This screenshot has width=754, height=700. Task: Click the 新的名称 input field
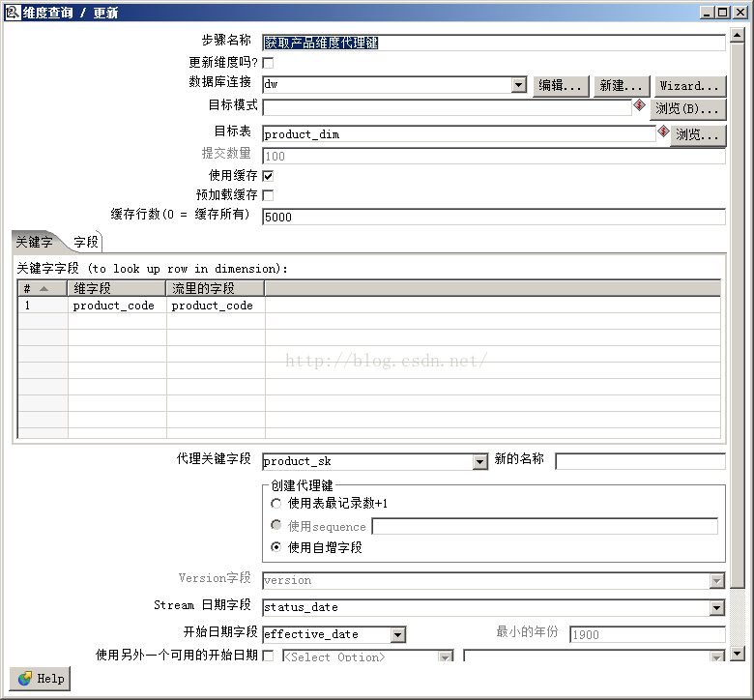[x=640, y=461]
